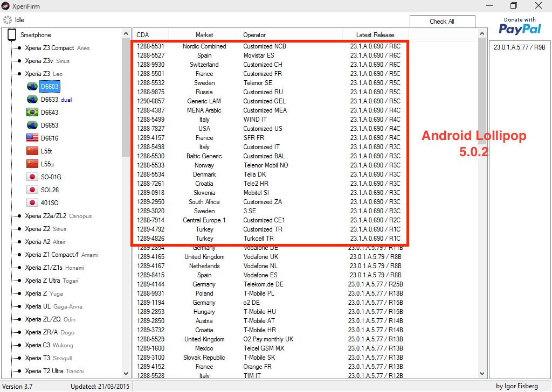Expand the Xperia Z1 Compact/f Amami node
552x392 pixels.
pos(19,255)
